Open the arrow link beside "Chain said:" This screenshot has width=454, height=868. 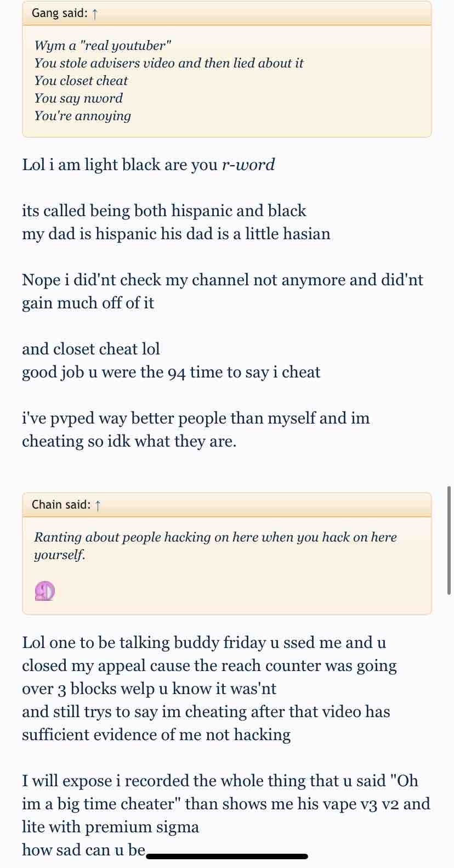[x=98, y=505]
